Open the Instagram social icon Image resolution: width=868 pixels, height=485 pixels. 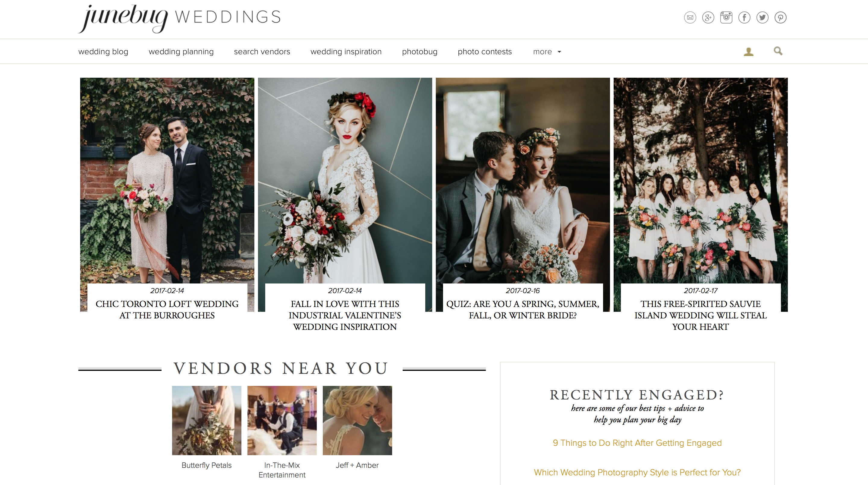pyautogui.click(x=726, y=17)
